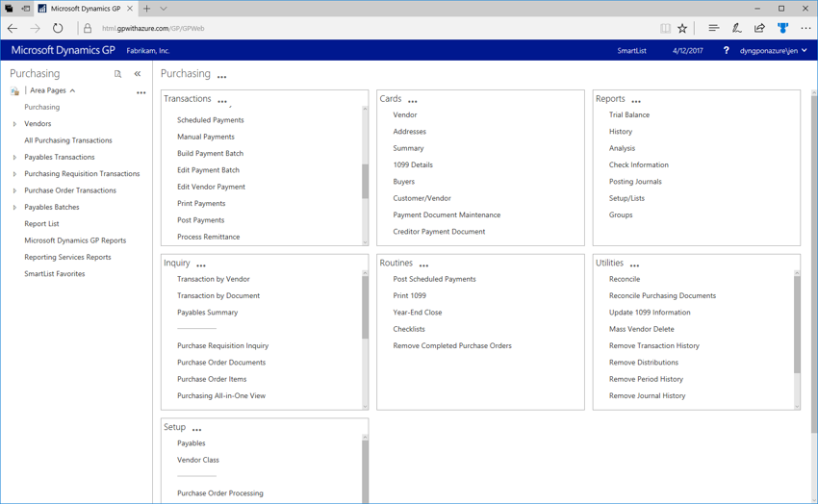Screen dimensions: 818x504
Task: Open SmartList Favorites
Action: coord(55,273)
